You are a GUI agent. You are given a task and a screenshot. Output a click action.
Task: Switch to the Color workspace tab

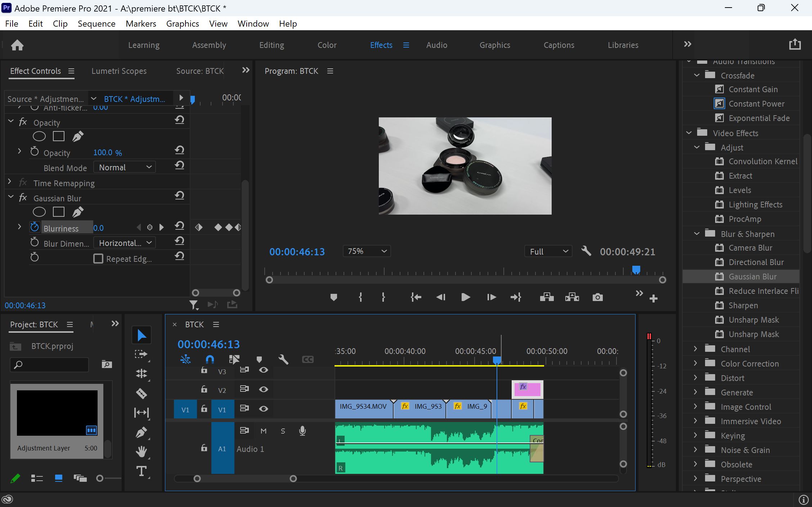point(327,45)
